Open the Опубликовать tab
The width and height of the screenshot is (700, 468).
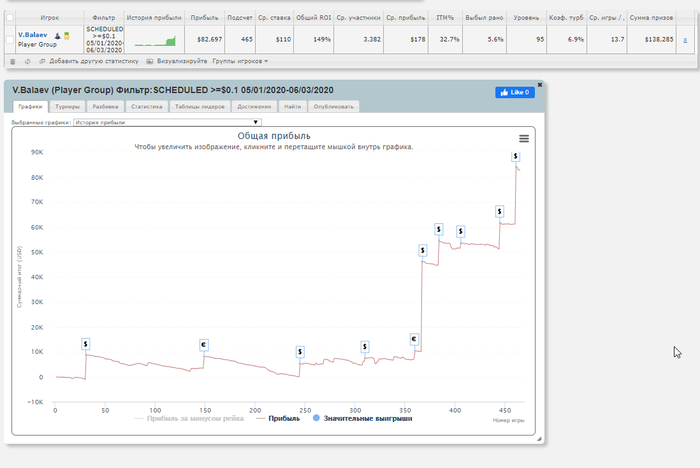tap(333, 107)
